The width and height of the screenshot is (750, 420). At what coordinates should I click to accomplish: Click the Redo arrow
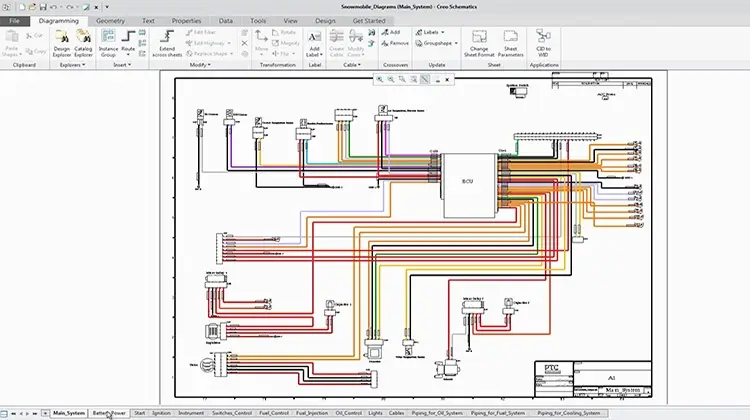tap(70, 7)
